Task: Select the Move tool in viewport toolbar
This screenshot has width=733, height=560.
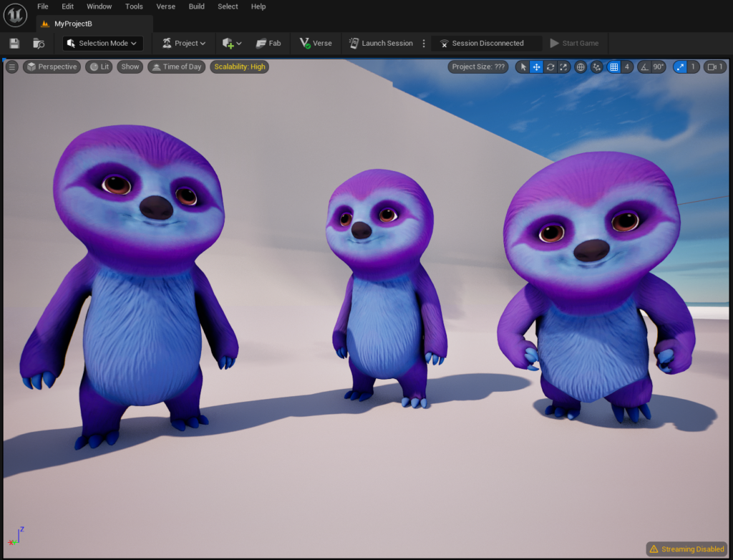Action: coord(535,67)
